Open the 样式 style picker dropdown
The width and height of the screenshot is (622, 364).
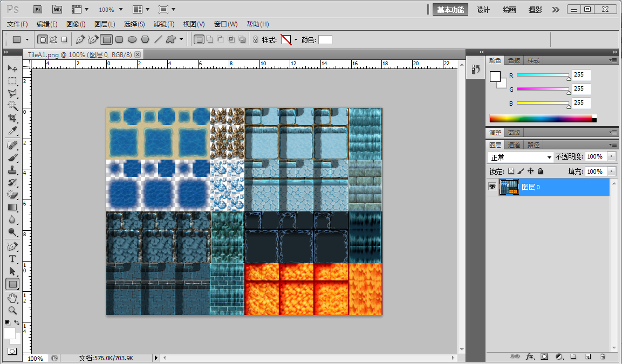coord(296,40)
